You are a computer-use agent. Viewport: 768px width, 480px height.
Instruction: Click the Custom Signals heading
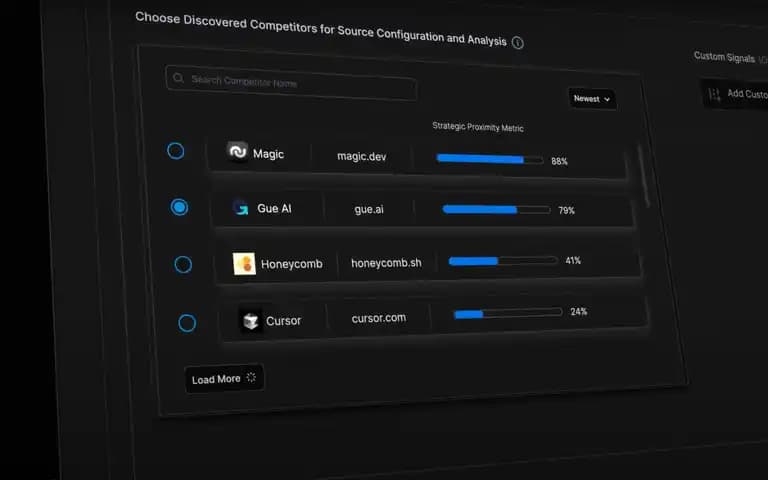[724, 57]
